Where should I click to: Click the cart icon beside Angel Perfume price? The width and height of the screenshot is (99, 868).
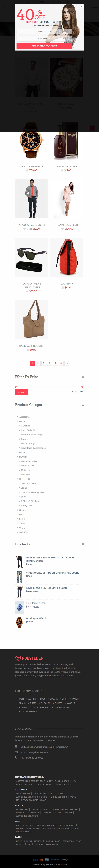[x=62, y=170]
